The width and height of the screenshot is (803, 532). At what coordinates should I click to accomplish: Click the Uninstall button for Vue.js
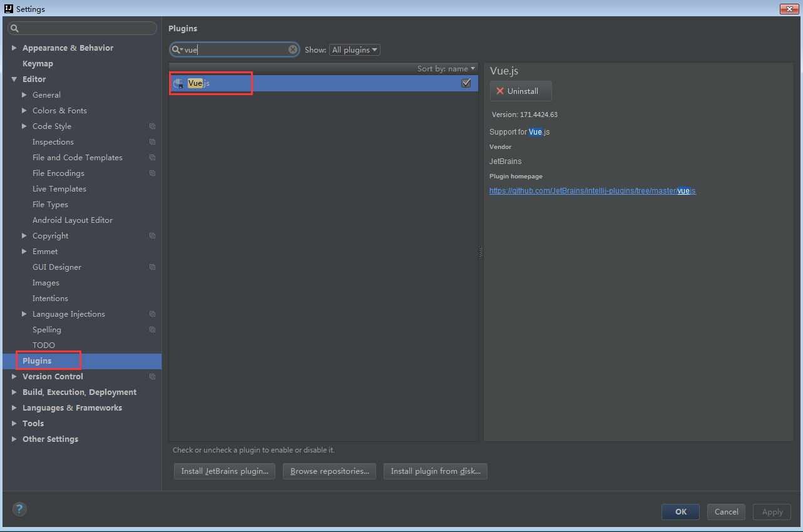coord(521,91)
